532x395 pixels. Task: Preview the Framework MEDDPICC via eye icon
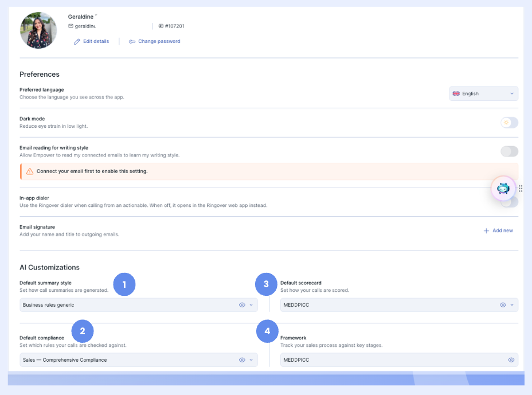(511, 359)
